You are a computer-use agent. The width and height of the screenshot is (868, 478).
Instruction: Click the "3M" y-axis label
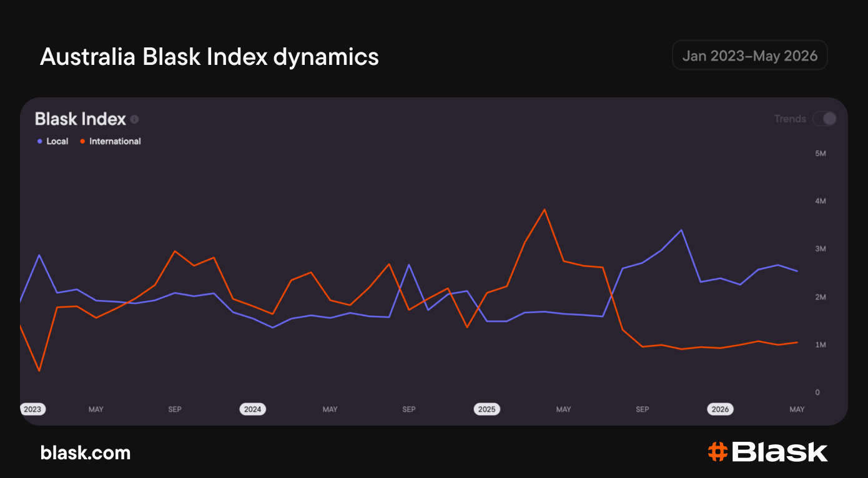coord(821,249)
